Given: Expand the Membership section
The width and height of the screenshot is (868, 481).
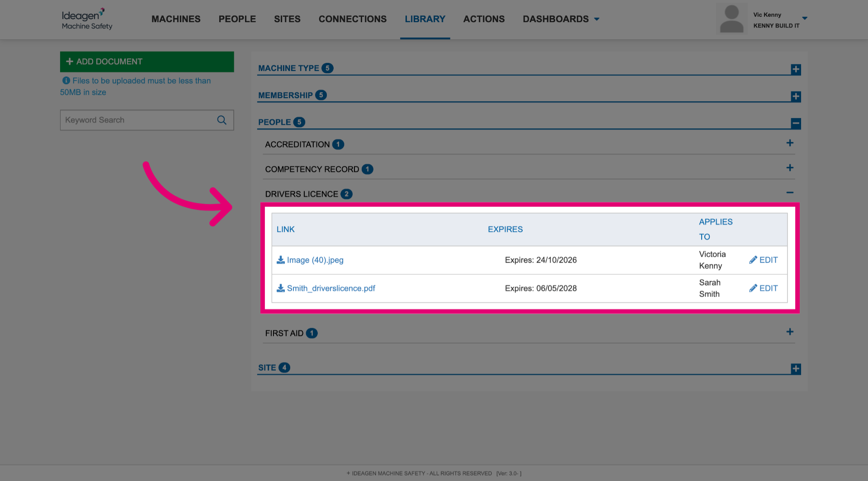Looking at the screenshot, I should (796, 96).
